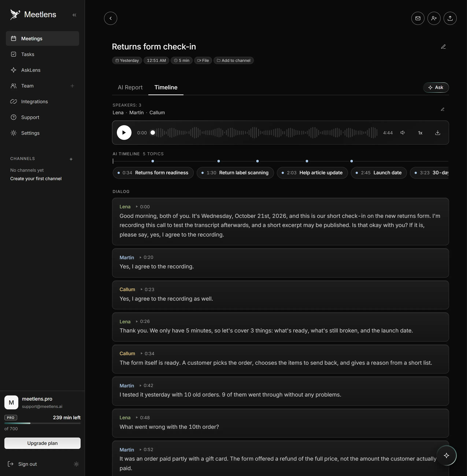The height and width of the screenshot is (476, 467).
Task: Click the Upgrade plan button
Action: (x=42, y=443)
